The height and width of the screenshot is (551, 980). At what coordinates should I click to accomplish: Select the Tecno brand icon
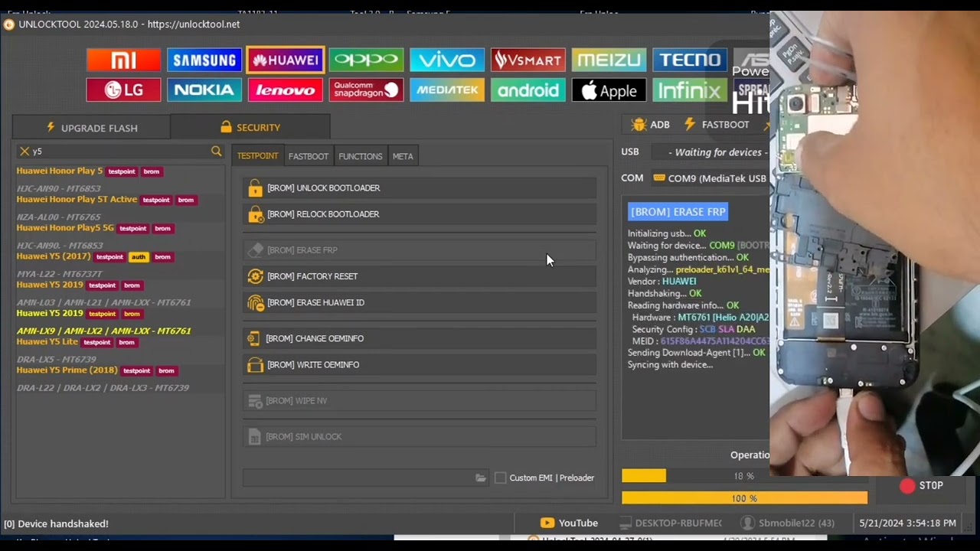click(x=690, y=60)
